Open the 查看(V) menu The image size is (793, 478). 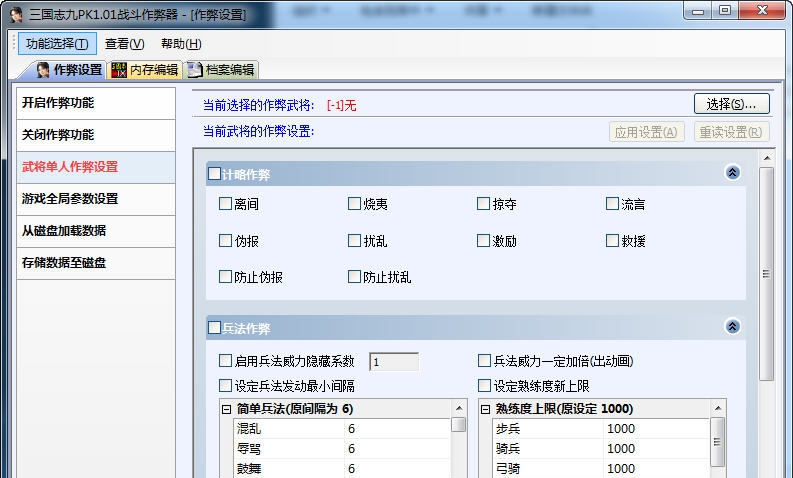click(124, 44)
